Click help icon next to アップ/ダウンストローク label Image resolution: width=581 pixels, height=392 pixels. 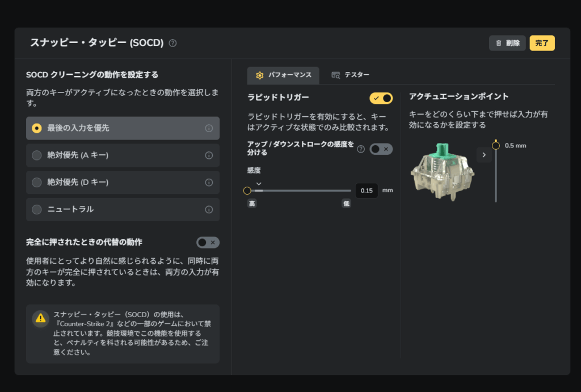[361, 149]
